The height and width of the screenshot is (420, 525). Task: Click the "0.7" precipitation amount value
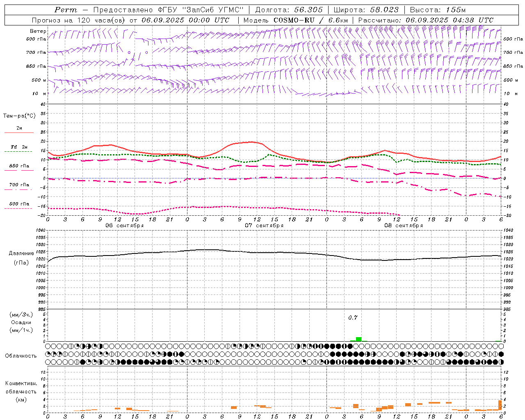tap(353, 318)
